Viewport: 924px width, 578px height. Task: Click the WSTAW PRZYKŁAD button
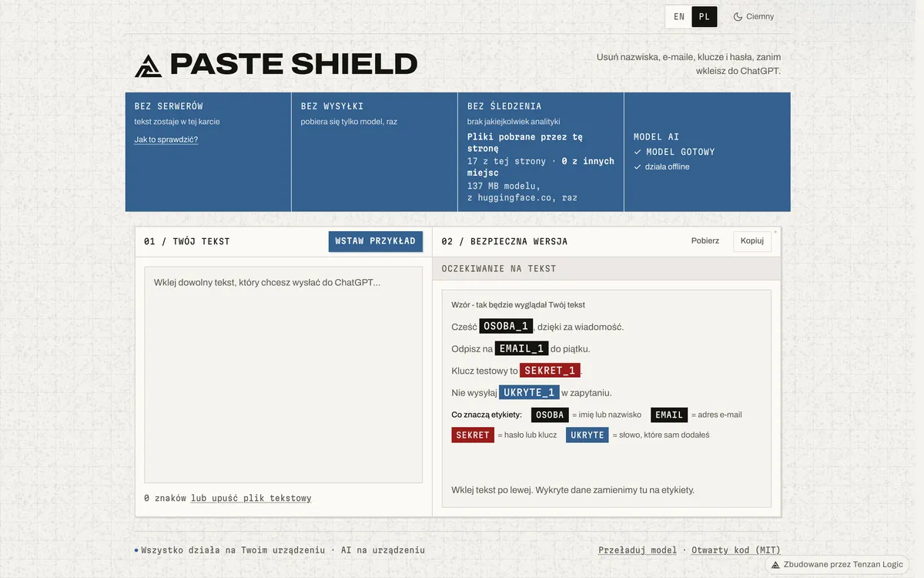tap(376, 241)
